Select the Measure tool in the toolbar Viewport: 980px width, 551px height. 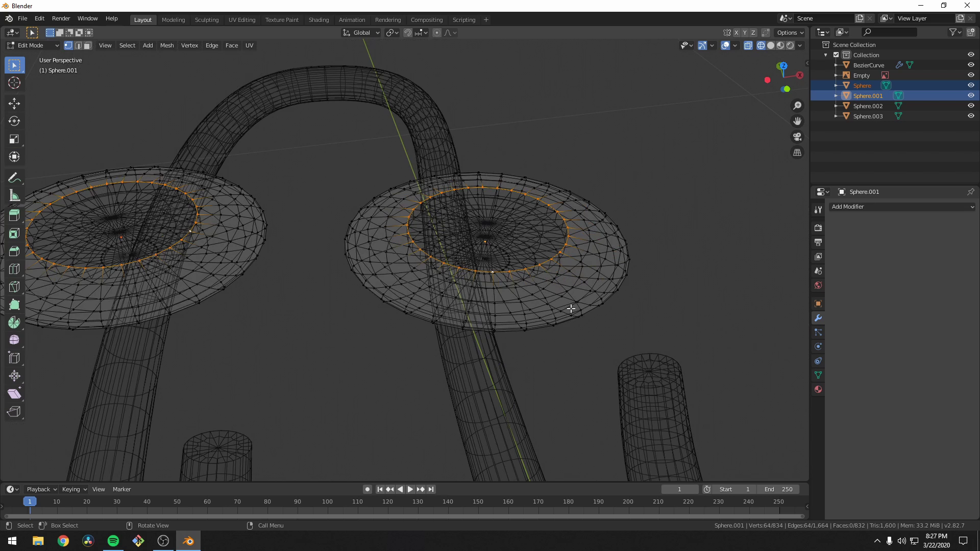coord(14,195)
